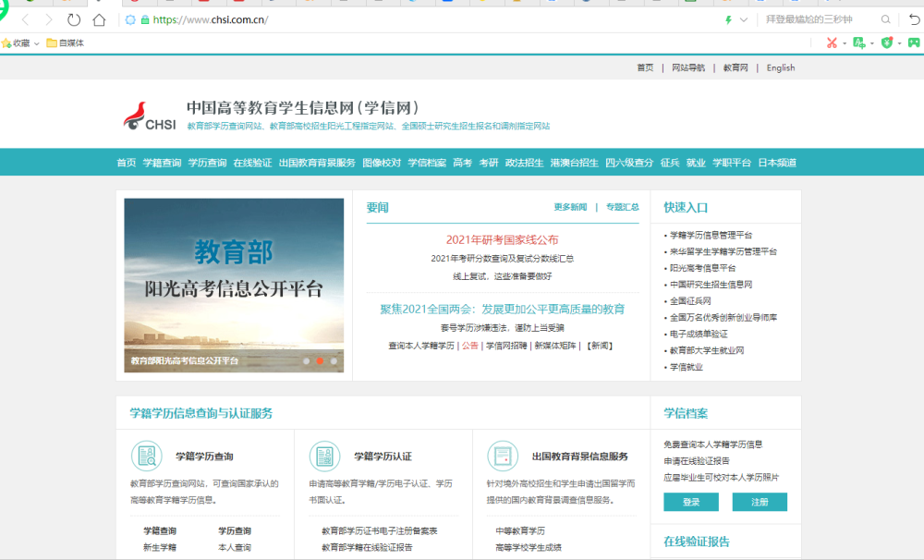The width and height of the screenshot is (924, 560).
Task: Select 学籍查询 in navigation bar
Action: pos(162,163)
